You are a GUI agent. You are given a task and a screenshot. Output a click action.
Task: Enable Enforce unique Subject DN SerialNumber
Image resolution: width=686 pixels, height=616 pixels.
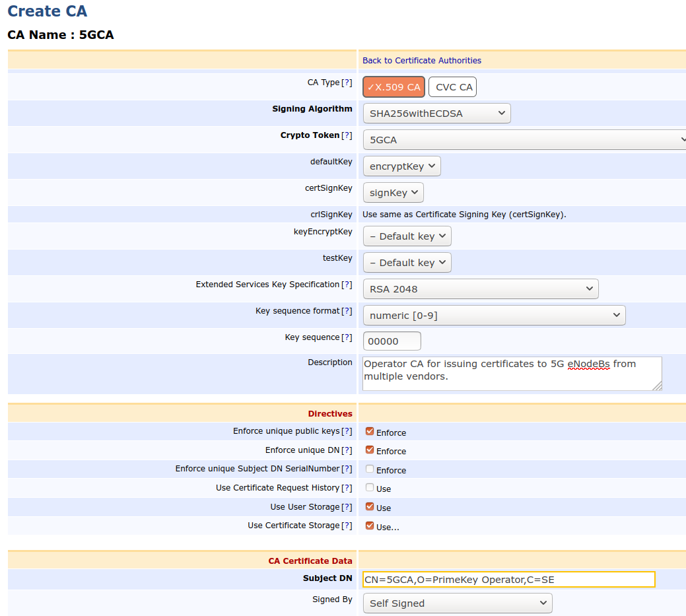pyautogui.click(x=369, y=469)
